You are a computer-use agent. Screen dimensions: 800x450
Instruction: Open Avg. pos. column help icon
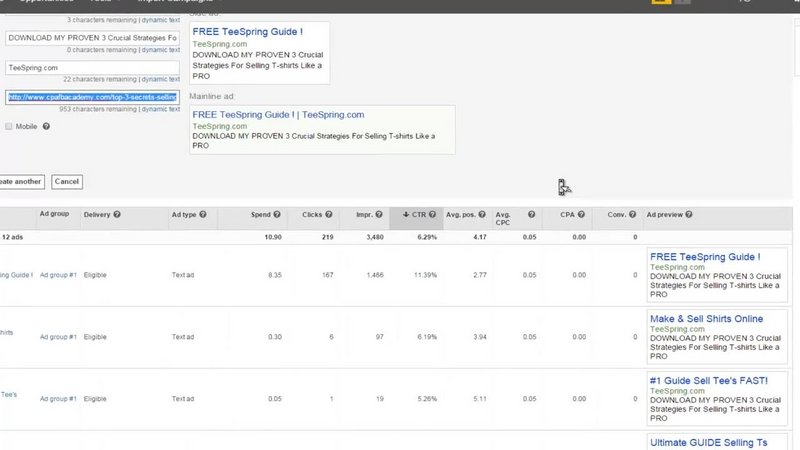tap(482, 214)
